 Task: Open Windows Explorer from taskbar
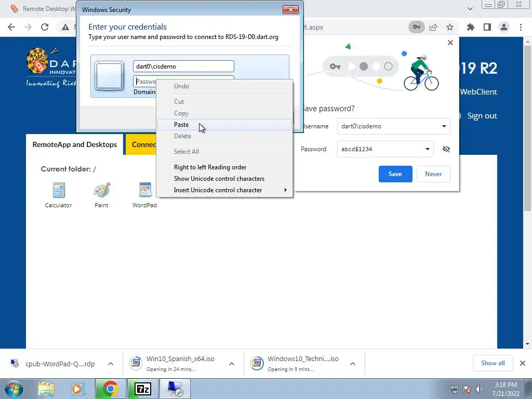(46, 389)
